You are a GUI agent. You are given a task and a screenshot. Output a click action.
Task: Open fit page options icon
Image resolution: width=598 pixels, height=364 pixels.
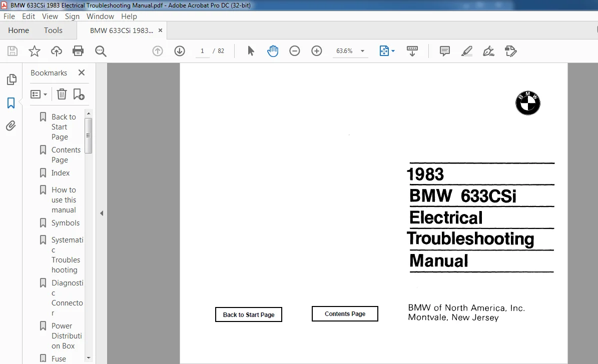387,51
